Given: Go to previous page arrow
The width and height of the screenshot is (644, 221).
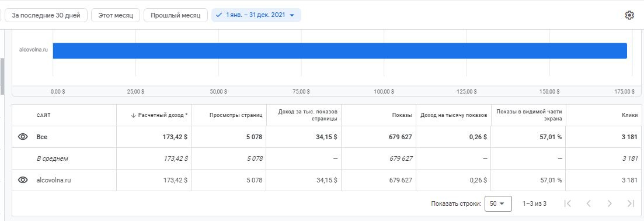Looking at the screenshot, I should click(x=589, y=203).
